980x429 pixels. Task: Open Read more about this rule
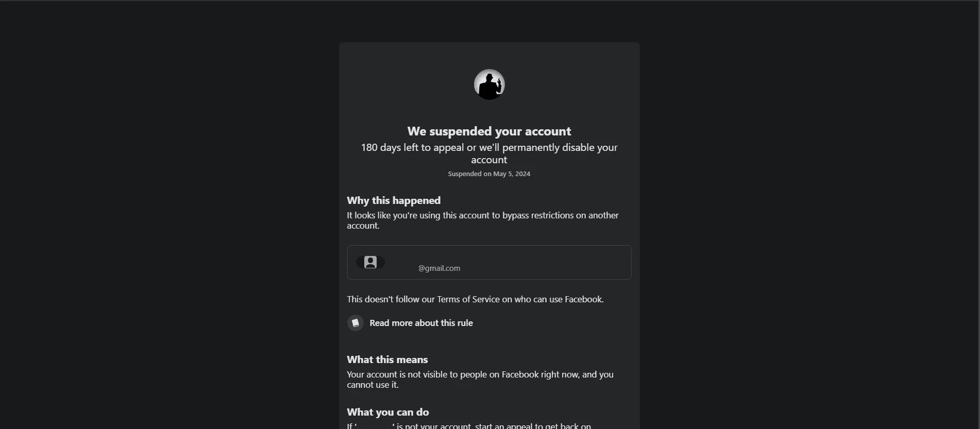pyautogui.click(x=421, y=323)
